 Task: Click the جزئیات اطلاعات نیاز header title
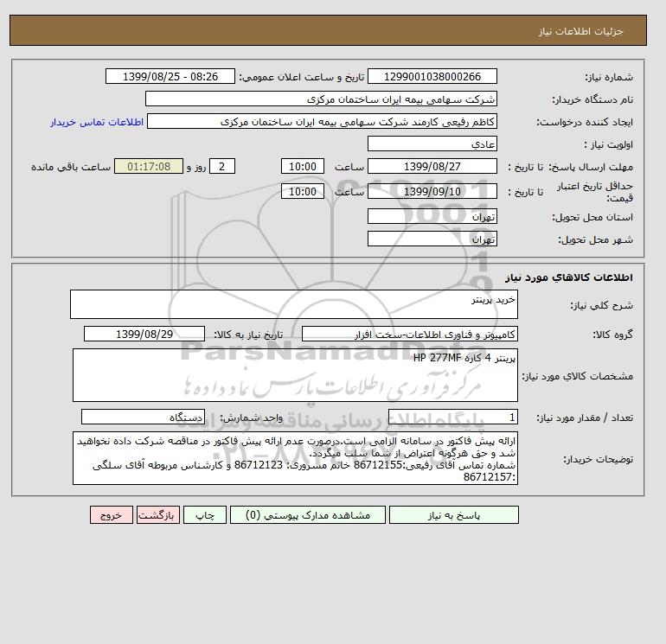click(x=580, y=31)
